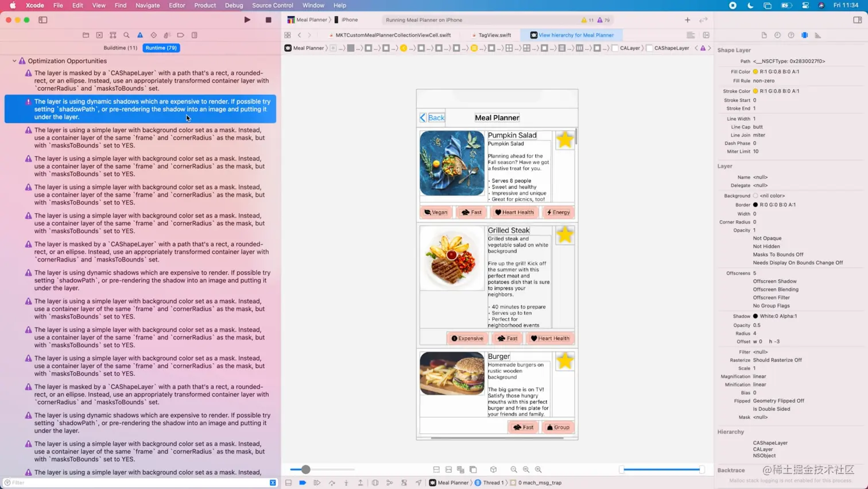Image resolution: width=868 pixels, height=489 pixels.
Task: Open the Report navigator icon
Action: [195, 35]
